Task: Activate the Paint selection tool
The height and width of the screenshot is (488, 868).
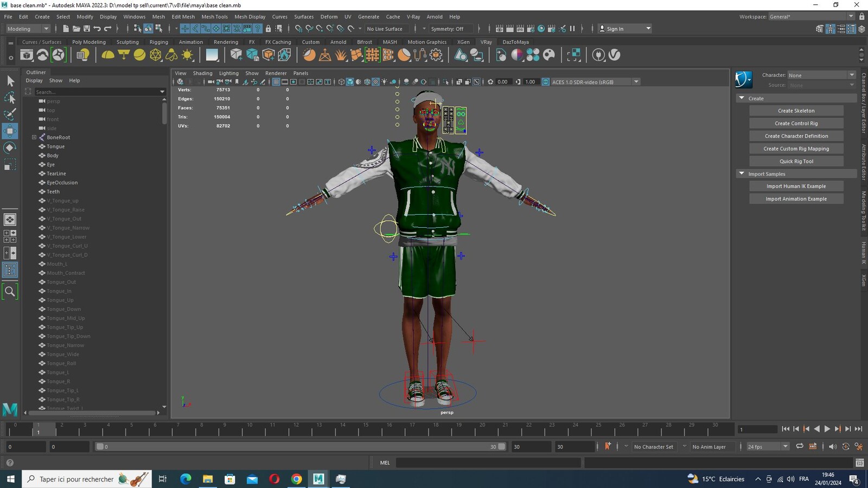Action: 10,114
